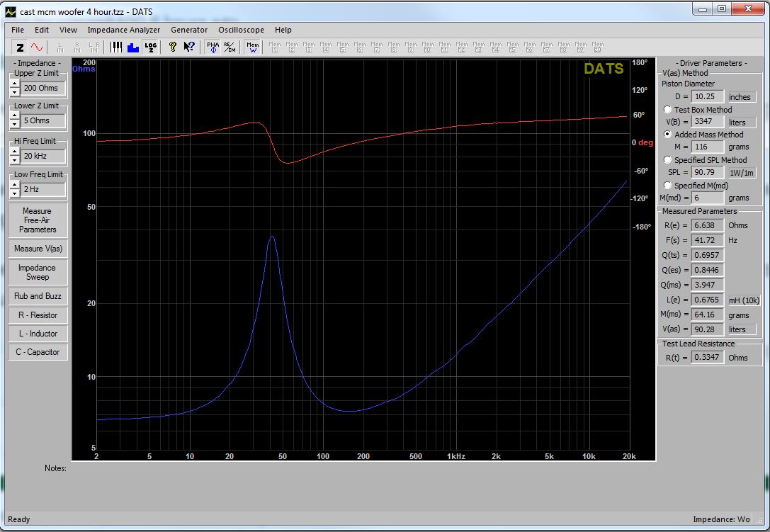Click the L R IN input icon

pos(94,47)
